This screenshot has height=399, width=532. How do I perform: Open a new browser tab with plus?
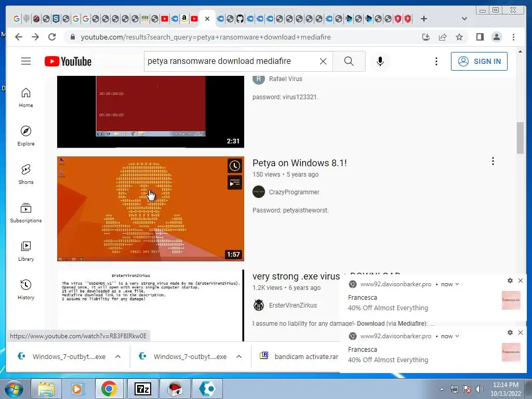click(x=424, y=19)
